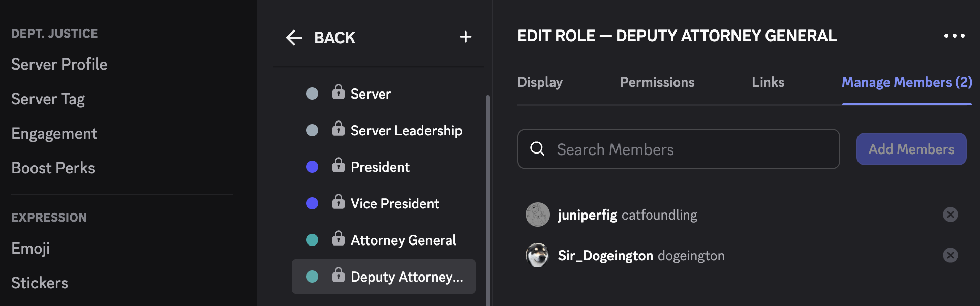Viewport: 980px width, 306px height.
Task: Switch to the Display tab
Action: pos(540,82)
